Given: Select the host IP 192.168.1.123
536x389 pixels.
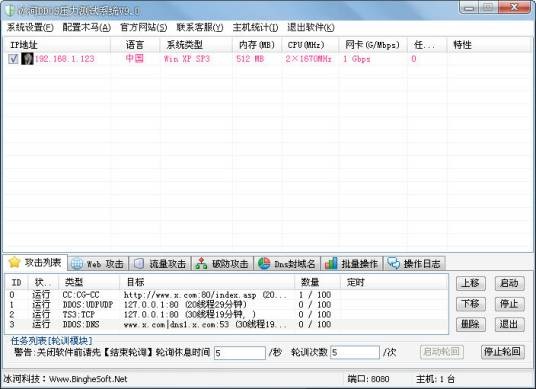Looking at the screenshot, I should (65, 59).
